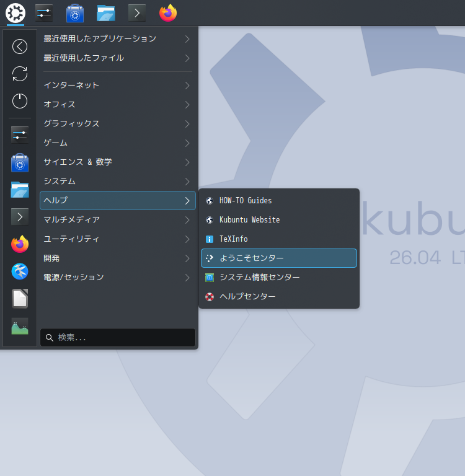
Task: Open System Settings from the top panel
Action: 44,13
